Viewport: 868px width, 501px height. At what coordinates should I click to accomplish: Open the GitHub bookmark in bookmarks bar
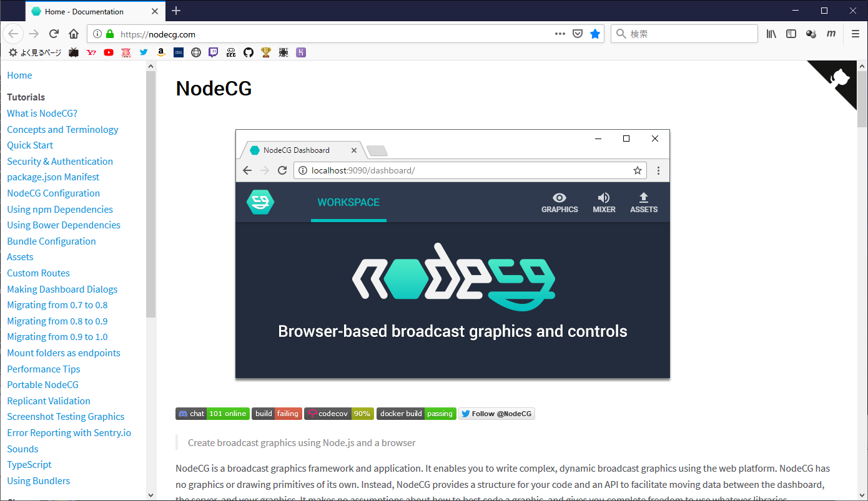tap(249, 52)
